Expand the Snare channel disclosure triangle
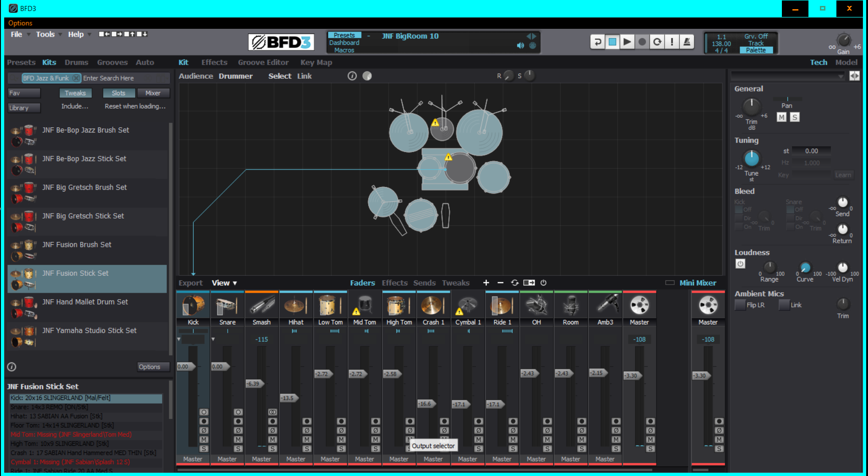 point(213,339)
